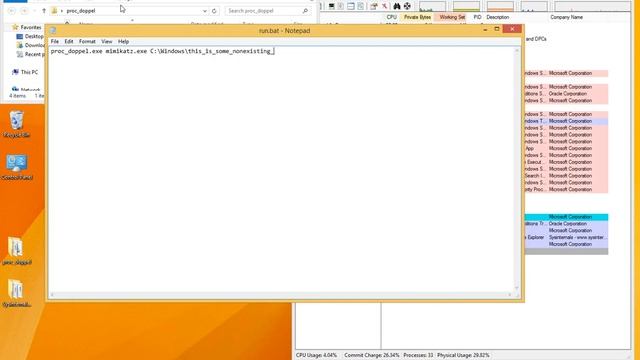
Task: Select the proc_doppel folder on desktop
Action: [17, 251]
